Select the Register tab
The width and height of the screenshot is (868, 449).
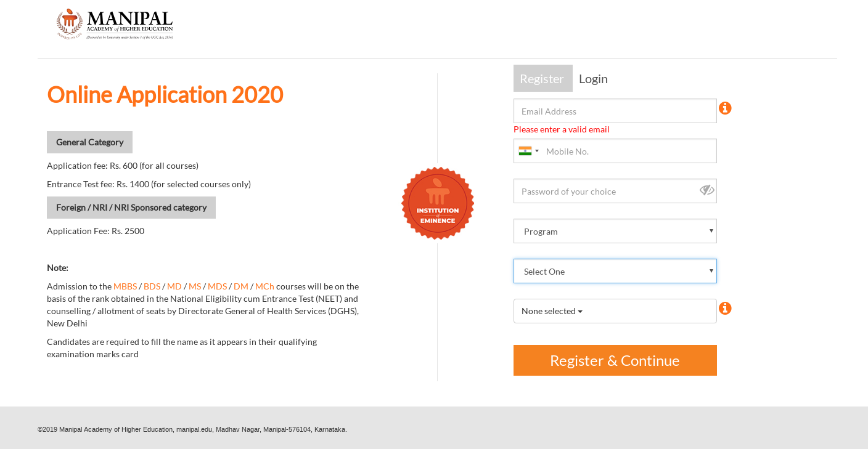click(x=542, y=78)
